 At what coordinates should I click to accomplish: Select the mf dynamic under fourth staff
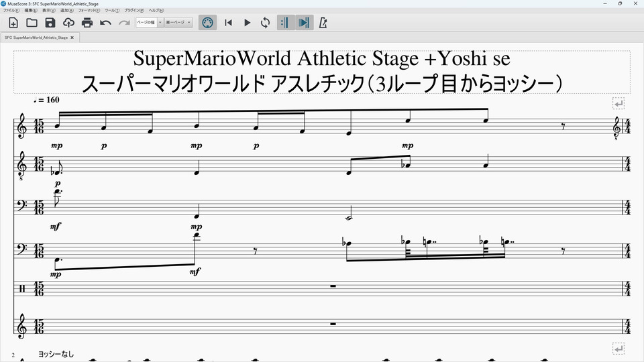coord(195,271)
